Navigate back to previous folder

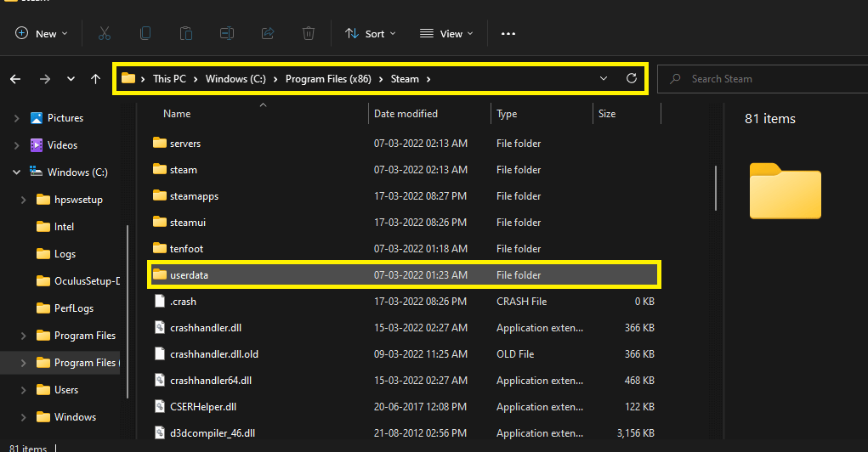pyautogui.click(x=15, y=79)
